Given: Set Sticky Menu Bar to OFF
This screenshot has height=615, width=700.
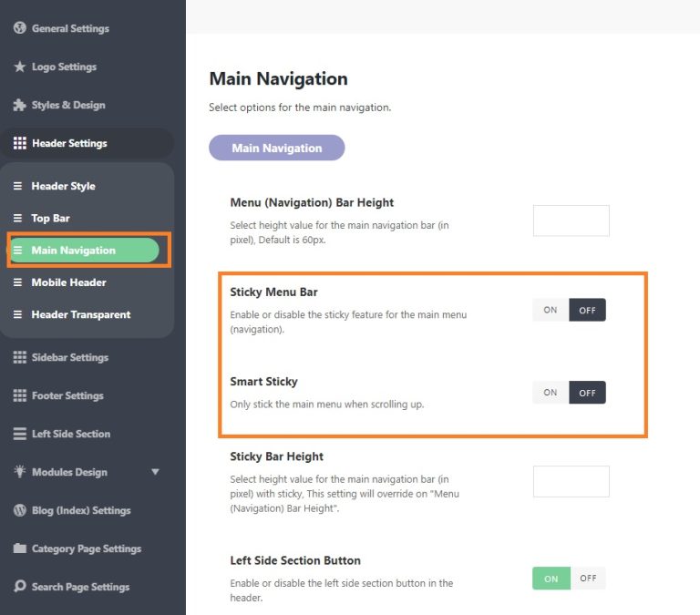Looking at the screenshot, I should 588,310.
